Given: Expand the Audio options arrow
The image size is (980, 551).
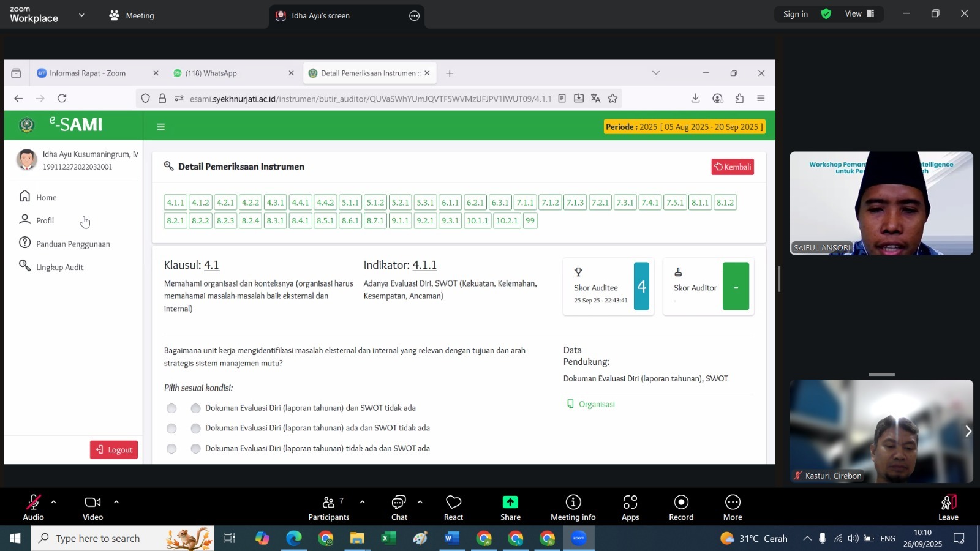Looking at the screenshot, I should [x=54, y=502].
